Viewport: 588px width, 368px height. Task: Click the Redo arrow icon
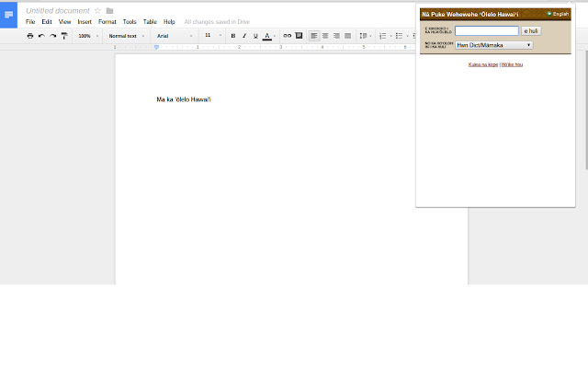coord(53,36)
